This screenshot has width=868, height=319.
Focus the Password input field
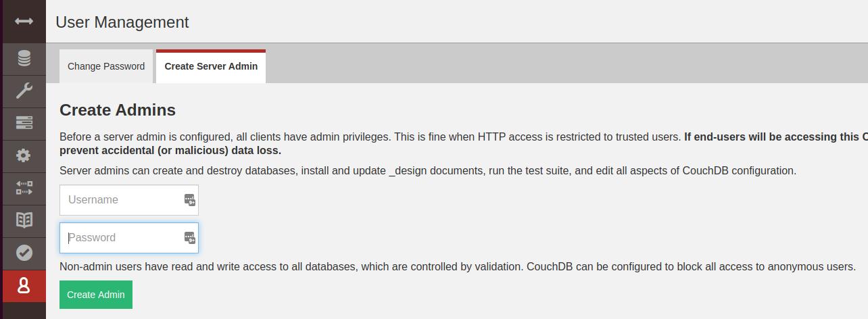[129, 238]
